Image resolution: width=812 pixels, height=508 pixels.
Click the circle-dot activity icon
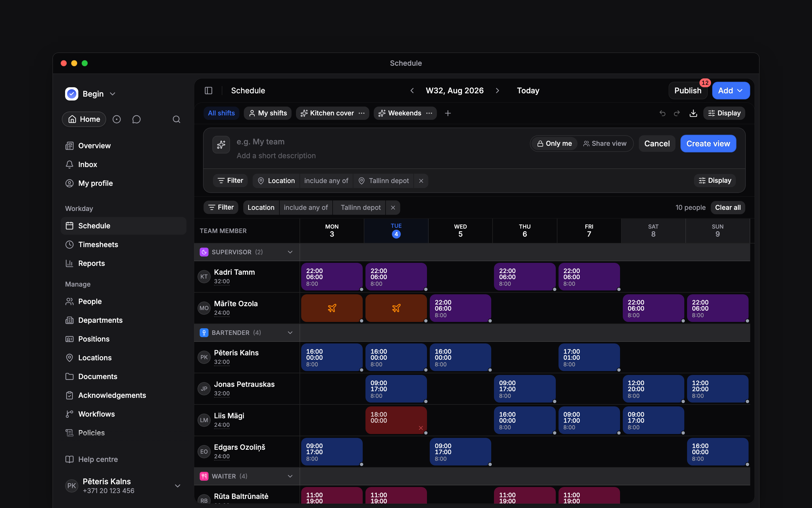116,119
